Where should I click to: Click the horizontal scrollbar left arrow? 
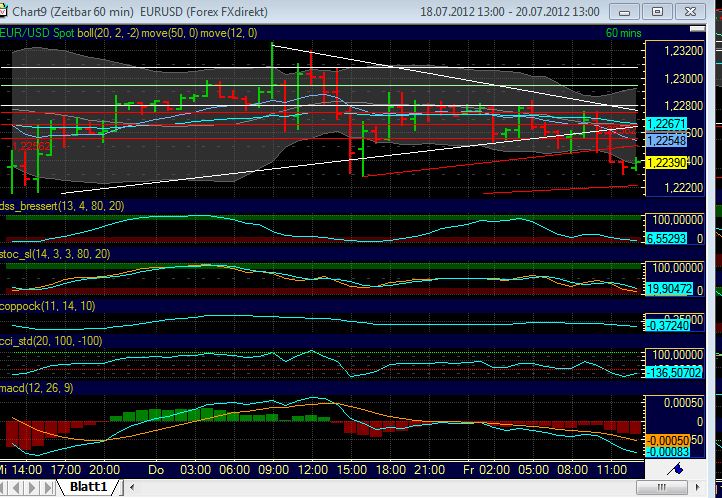(x=132, y=487)
